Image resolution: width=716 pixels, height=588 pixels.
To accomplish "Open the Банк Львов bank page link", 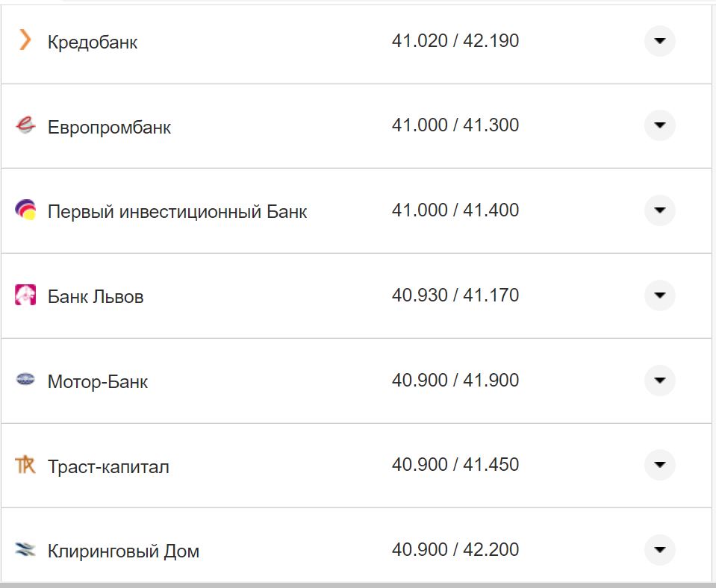I will coord(96,295).
